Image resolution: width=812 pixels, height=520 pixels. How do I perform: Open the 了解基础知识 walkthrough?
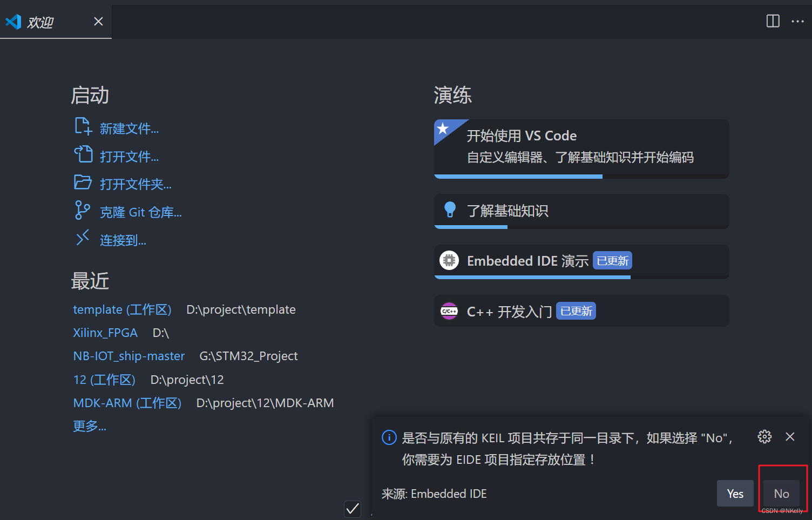[581, 211]
